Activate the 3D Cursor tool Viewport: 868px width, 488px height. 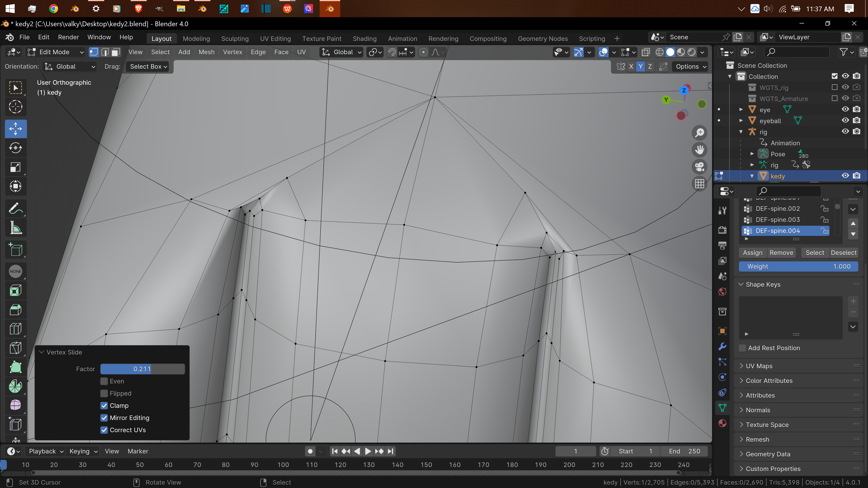(x=16, y=107)
